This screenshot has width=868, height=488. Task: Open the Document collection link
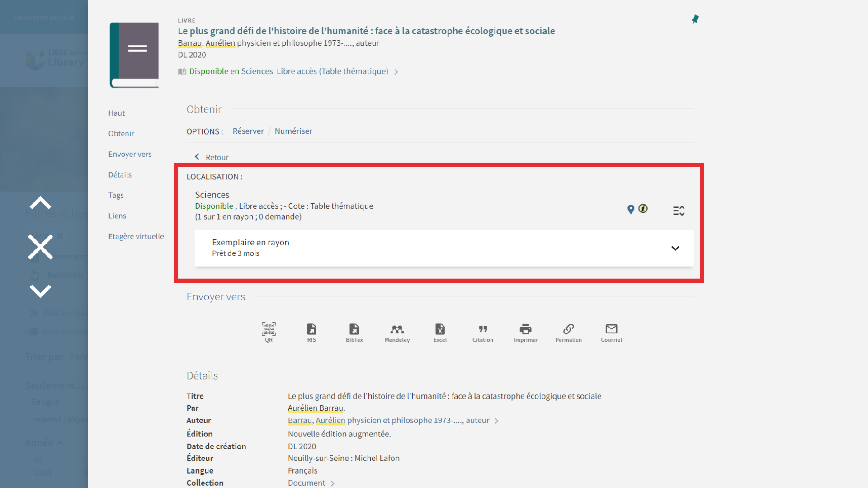(307, 483)
